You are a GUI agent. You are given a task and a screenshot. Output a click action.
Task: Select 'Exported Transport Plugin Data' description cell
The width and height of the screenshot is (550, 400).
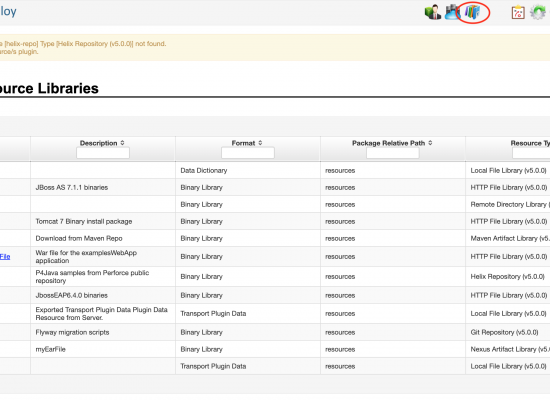pyautogui.click(x=101, y=313)
